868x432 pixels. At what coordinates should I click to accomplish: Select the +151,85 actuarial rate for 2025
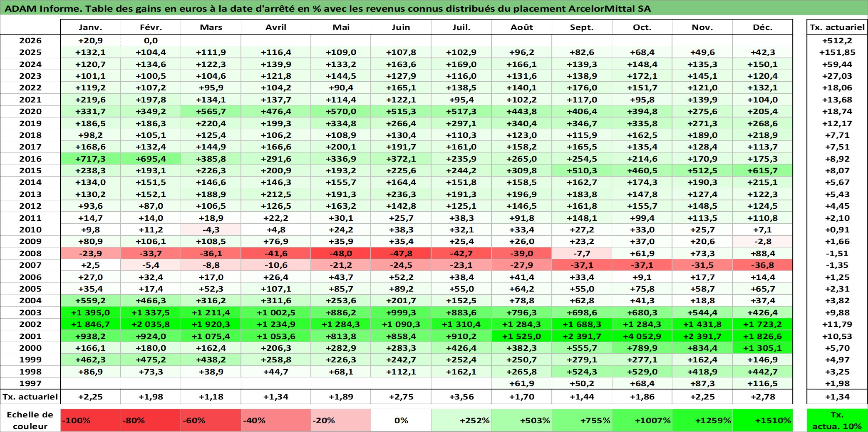pos(837,52)
